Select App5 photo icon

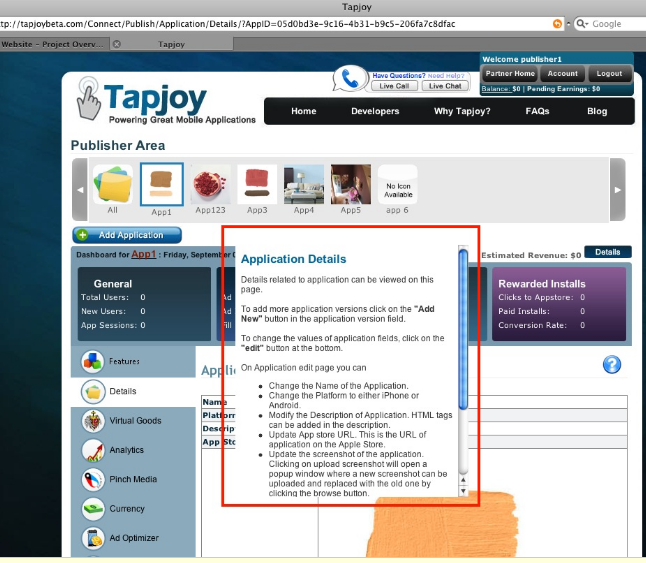pyautogui.click(x=351, y=184)
